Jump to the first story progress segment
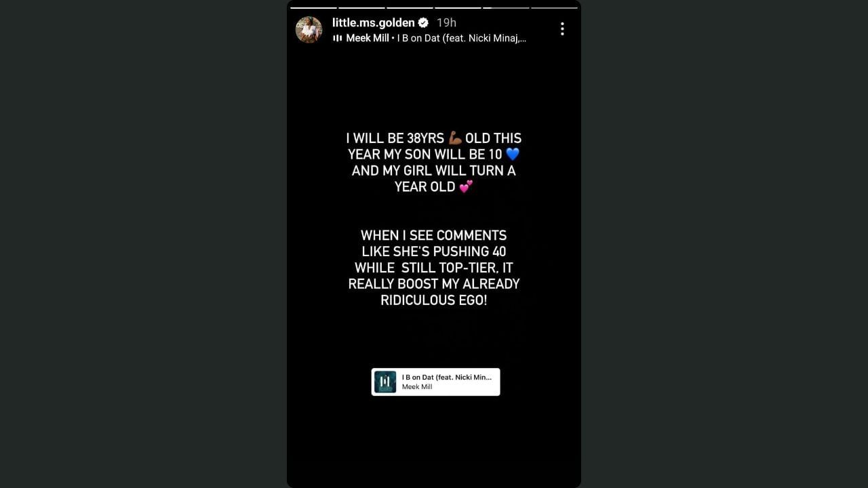 point(313,7)
